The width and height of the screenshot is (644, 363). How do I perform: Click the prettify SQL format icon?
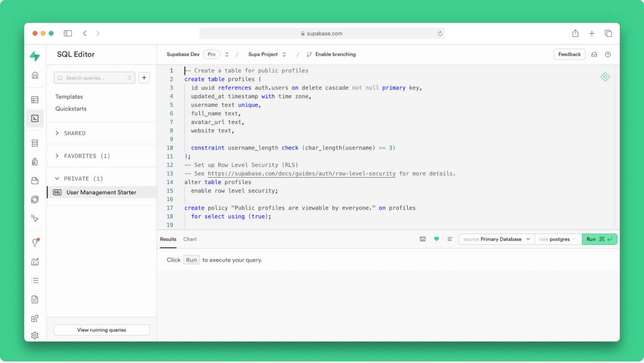450,239
